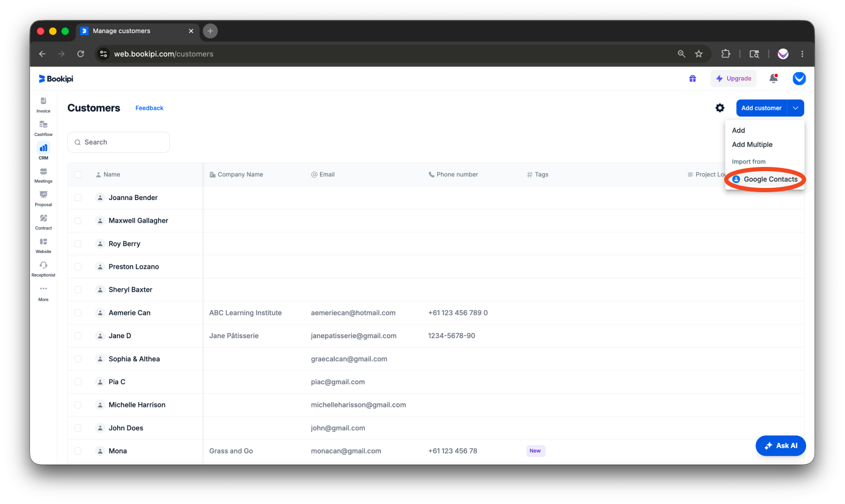The image size is (845, 504).
Task: Click the Phone number column header
Action: tap(453, 175)
